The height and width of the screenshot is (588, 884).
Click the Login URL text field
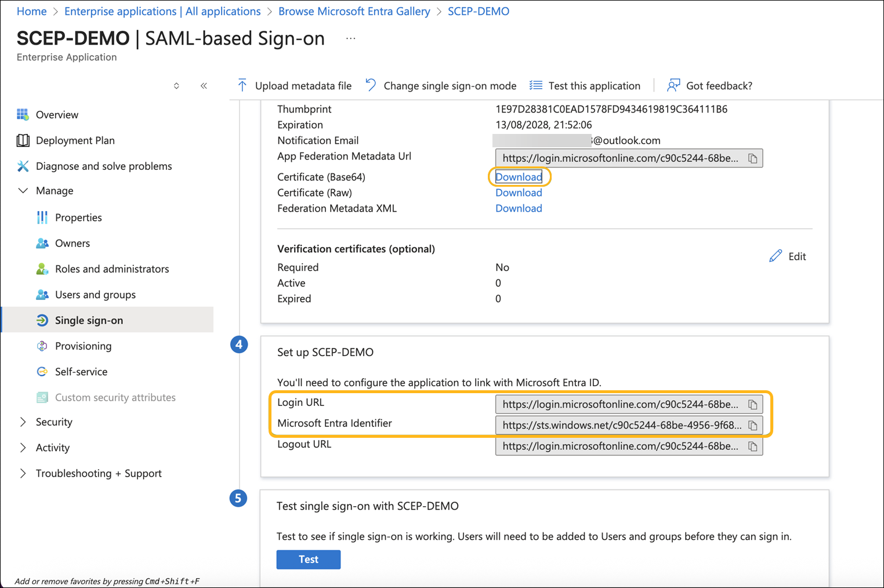click(x=619, y=405)
